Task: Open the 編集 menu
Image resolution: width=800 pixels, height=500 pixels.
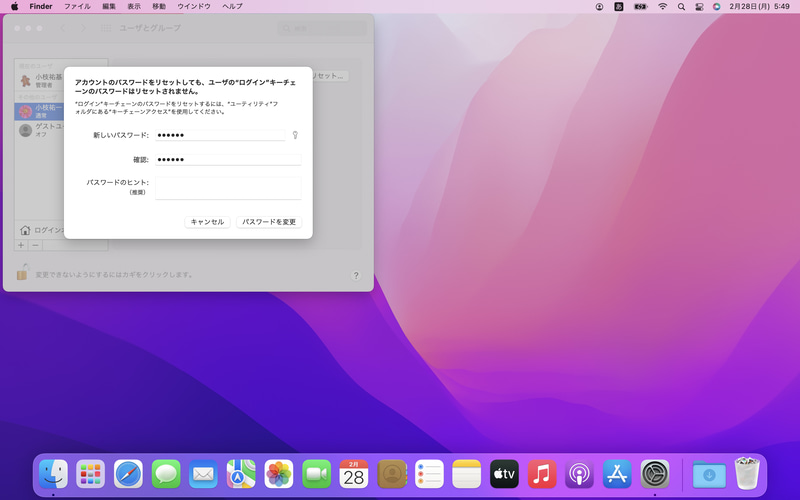Action: pyautogui.click(x=109, y=7)
